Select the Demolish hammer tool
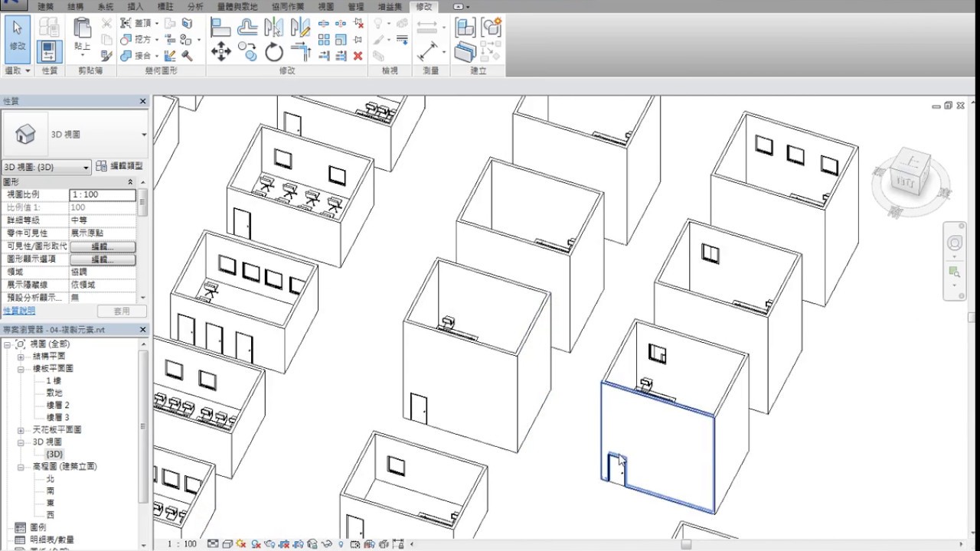Screen dimensions: 980x551 pyautogui.click(x=186, y=55)
